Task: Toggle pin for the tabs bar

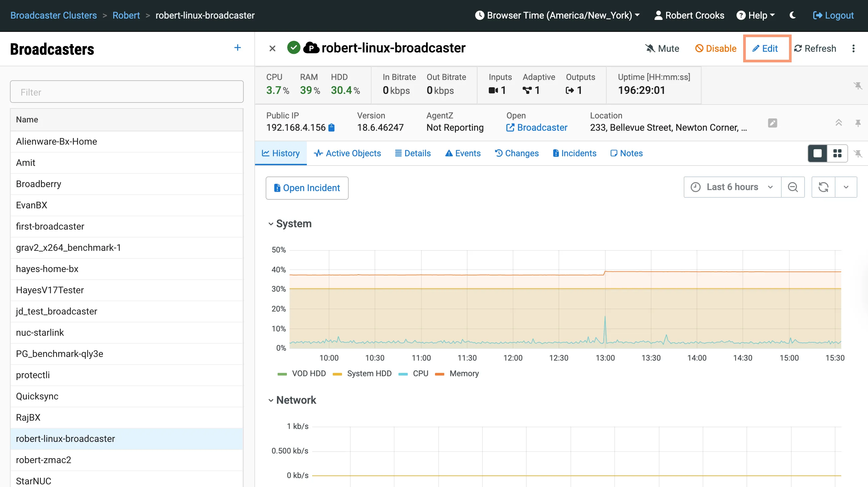Action: click(858, 154)
